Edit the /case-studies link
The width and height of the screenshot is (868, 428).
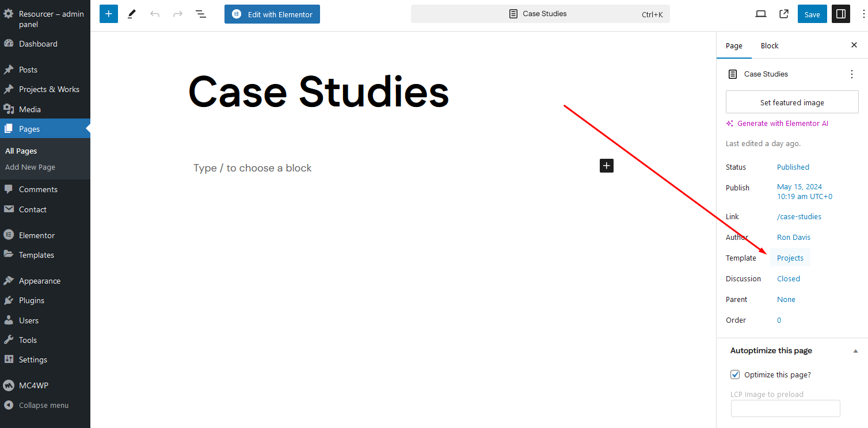pyautogui.click(x=799, y=216)
